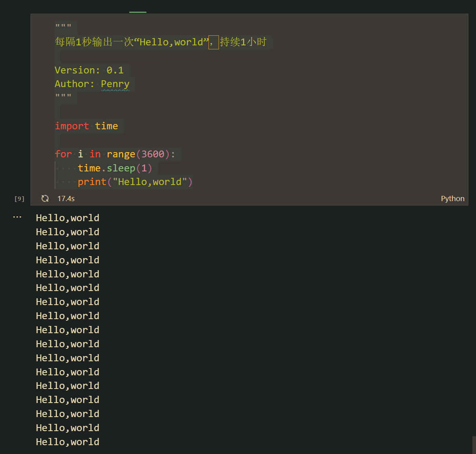Click the for keyword in loop
476x454 pixels.
(x=63, y=154)
